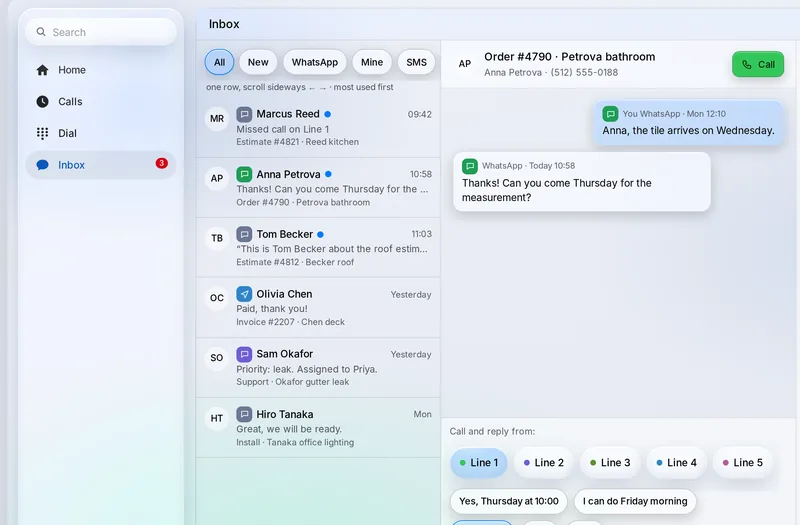The width and height of the screenshot is (800, 525).
Task: Select Line 2 as the reply line
Action: tap(544, 463)
